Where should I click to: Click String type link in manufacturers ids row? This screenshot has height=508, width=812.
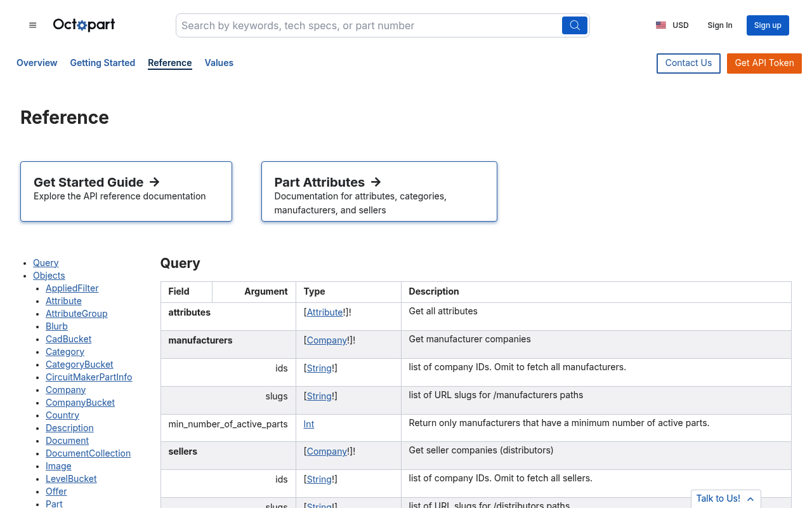(x=319, y=368)
